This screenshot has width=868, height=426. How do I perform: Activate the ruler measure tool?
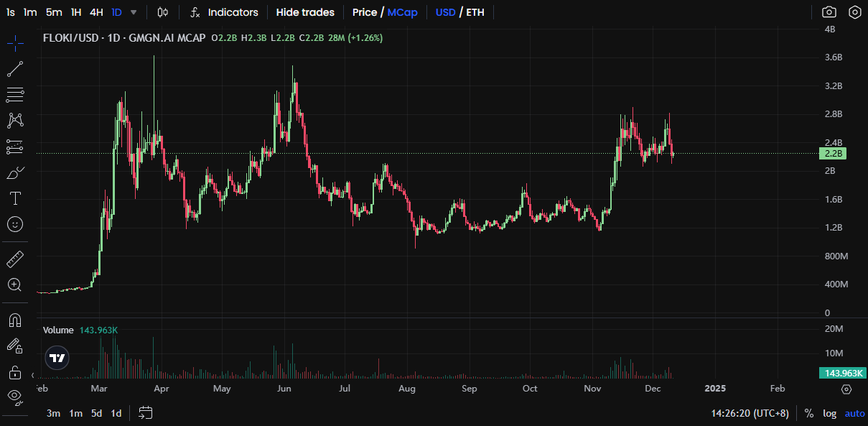coord(15,259)
